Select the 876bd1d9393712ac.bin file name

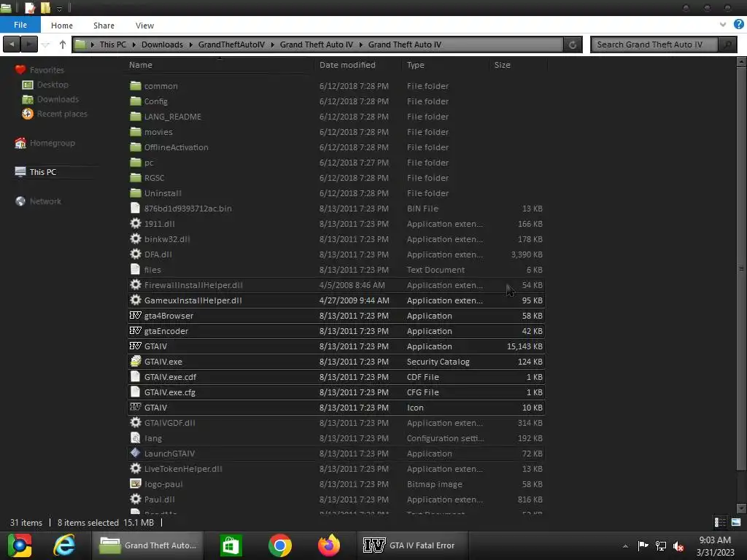click(187, 209)
